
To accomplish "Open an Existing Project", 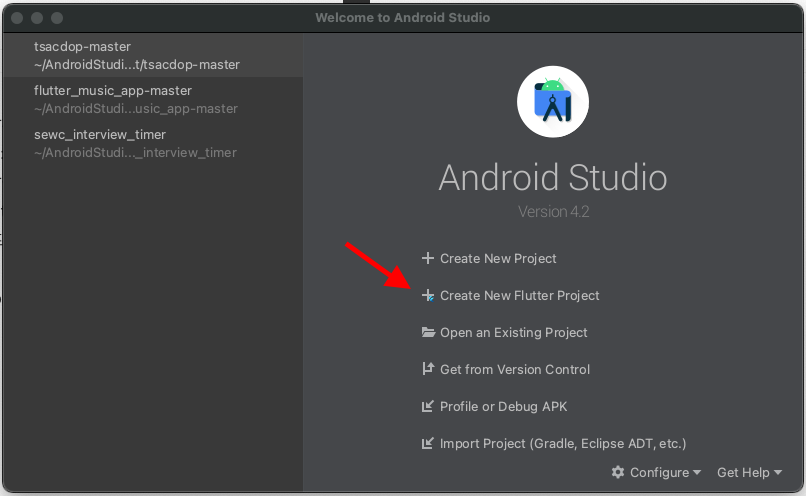I will point(514,333).
